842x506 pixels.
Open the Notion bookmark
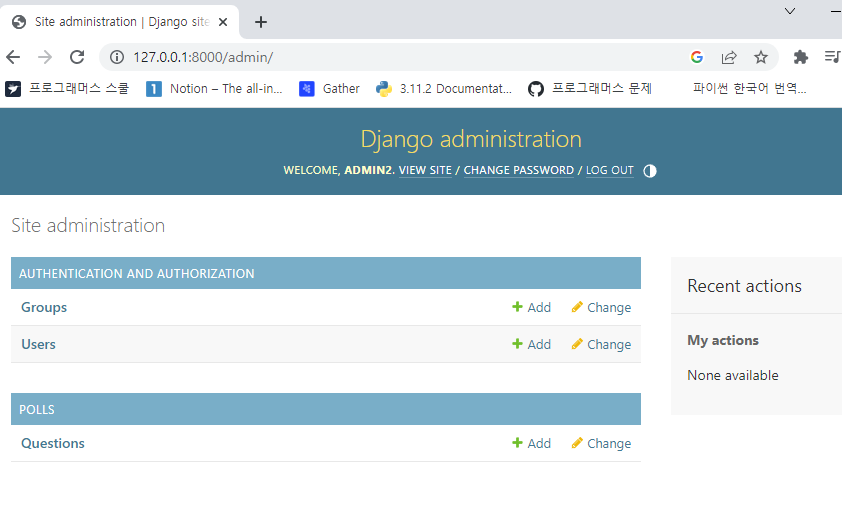coord(214,89)
